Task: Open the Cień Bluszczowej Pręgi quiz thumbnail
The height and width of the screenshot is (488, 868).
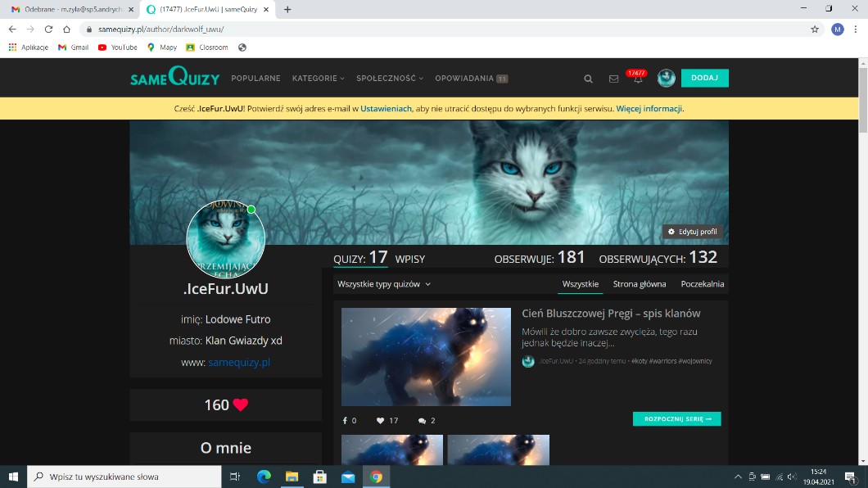Action: 426,356
